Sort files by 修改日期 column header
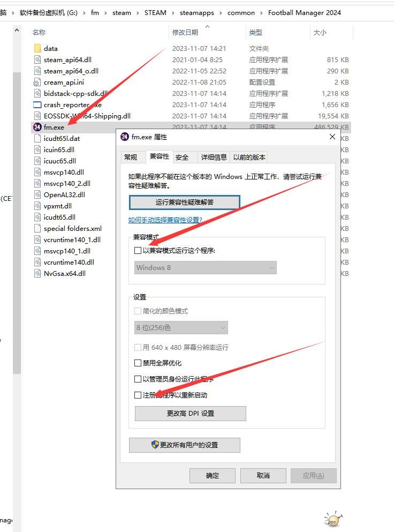 pos(185,32)
